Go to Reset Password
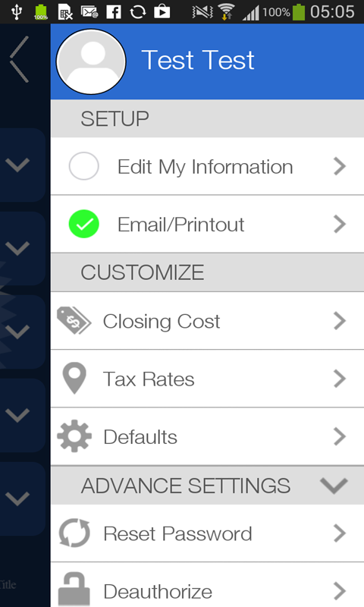 pos(207,533)
